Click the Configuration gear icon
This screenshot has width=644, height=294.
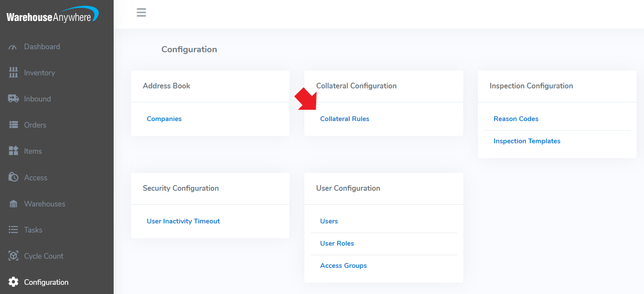(13, 282)
